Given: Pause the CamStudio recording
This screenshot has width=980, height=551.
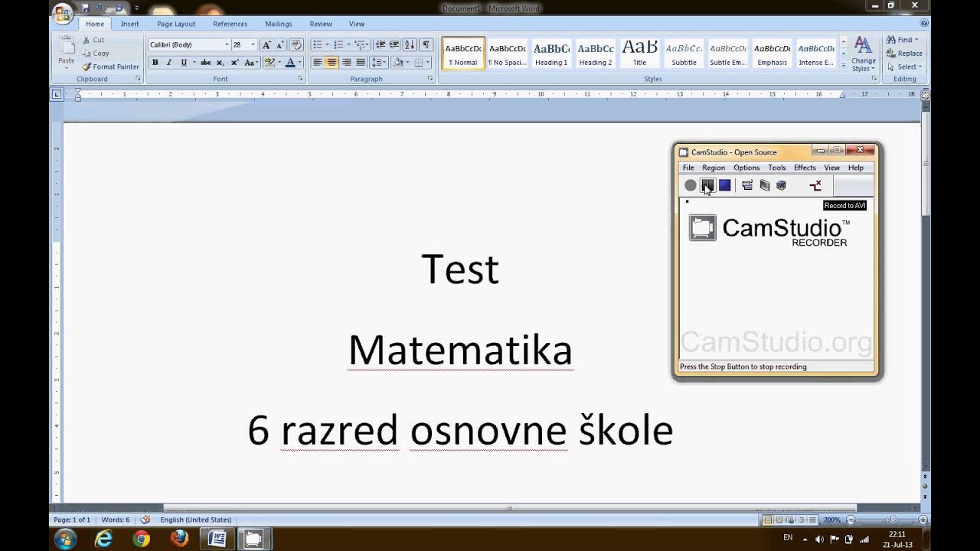Looking at the screenshot, I should pos(707,185).
